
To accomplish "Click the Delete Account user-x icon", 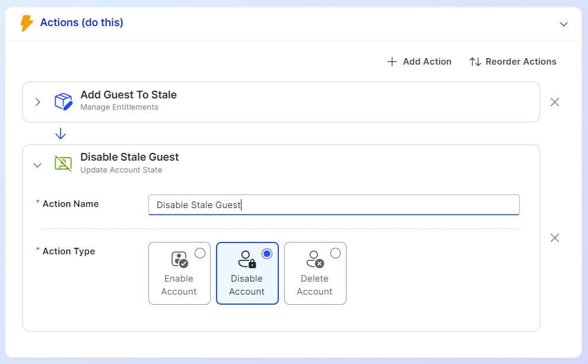I will click(x=314, y=260).
